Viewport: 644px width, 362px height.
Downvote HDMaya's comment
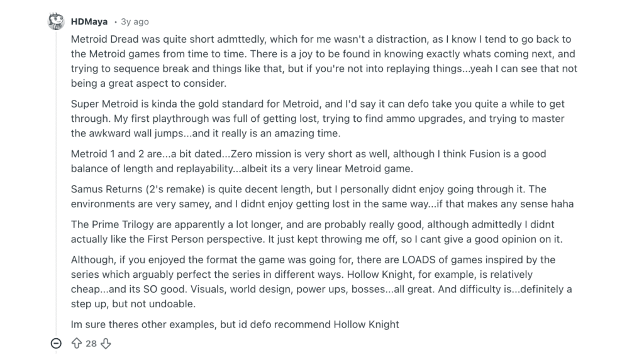coord(106,343)
